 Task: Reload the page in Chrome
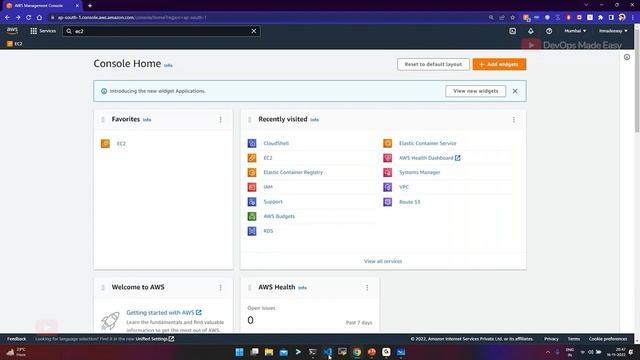29,18
